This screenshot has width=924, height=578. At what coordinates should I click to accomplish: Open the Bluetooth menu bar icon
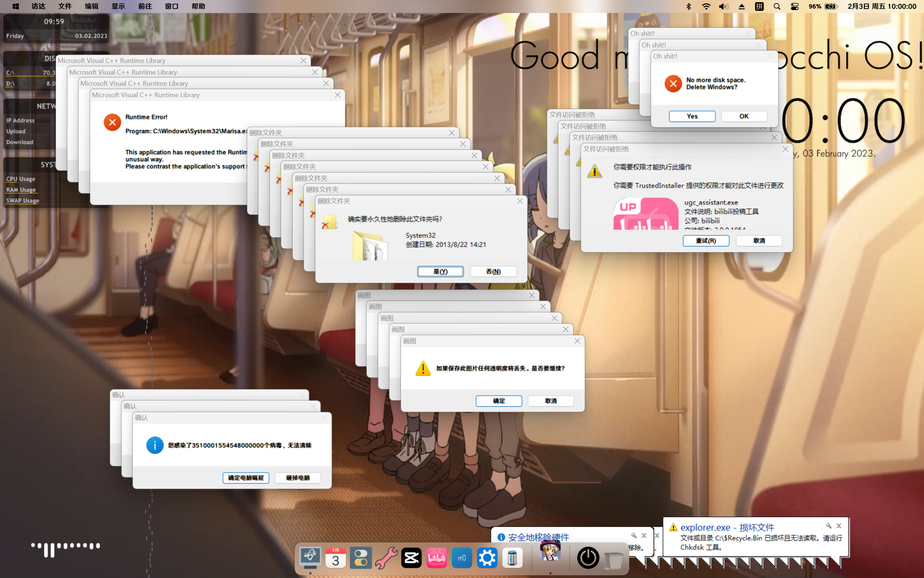[688, 7]
